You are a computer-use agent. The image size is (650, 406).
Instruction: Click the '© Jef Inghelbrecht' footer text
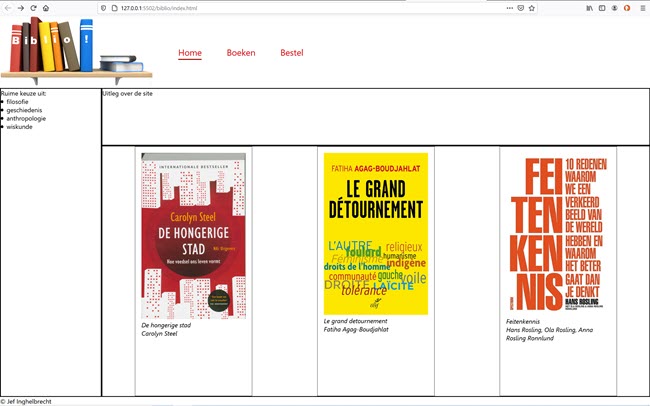pyautogui.click(x=26, y=401)
